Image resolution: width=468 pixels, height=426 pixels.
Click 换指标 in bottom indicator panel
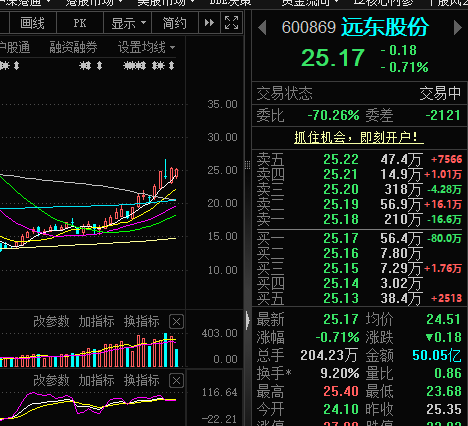pyautogui.click(x=142, y=380)
